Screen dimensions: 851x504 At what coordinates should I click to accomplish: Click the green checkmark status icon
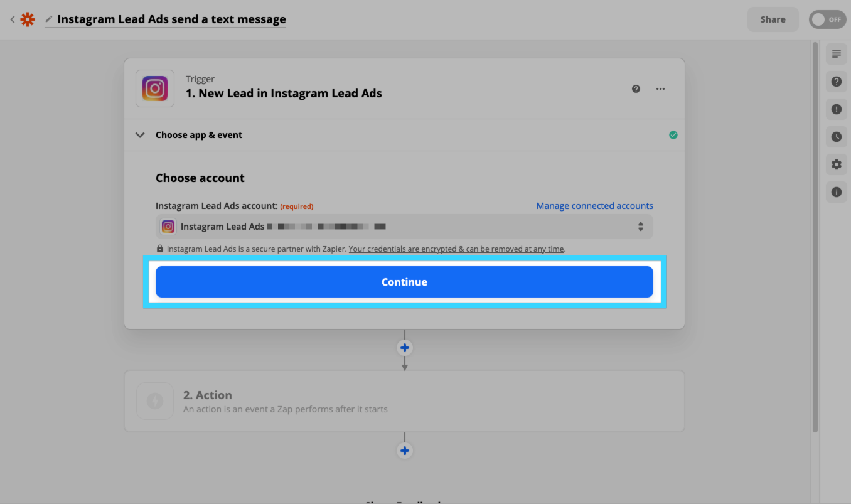[x=673, y=135]
